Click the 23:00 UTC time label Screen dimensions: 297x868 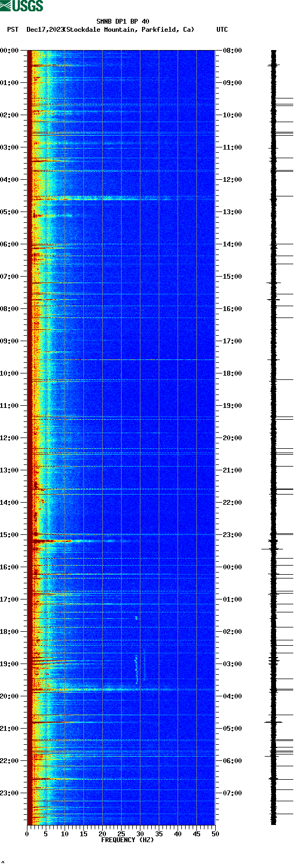coord(232,535)
